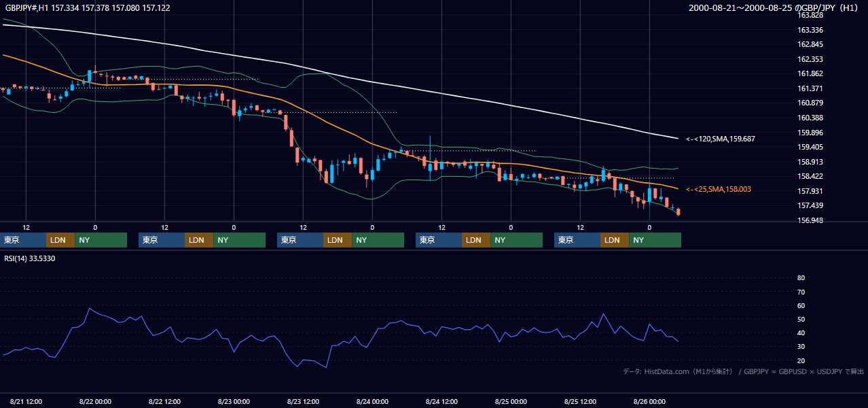Select the NY session block for 8/21
The image size is (868, 408).
tap(101, 240)
